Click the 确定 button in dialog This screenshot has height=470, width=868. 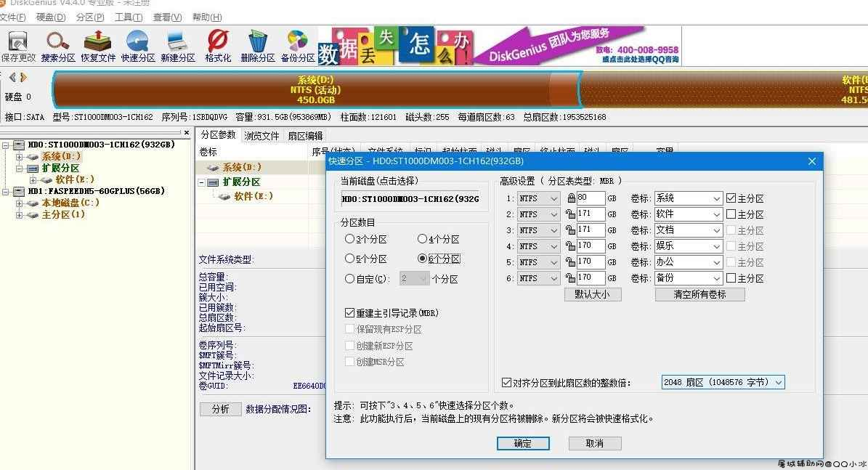click(x=523, y=443)
